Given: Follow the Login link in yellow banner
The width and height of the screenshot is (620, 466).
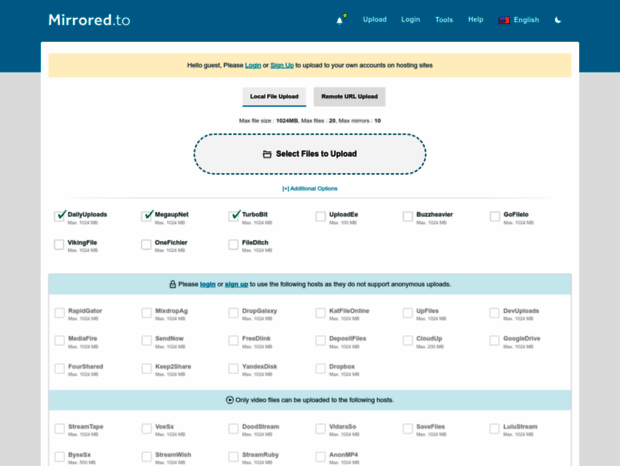Looking at the screenshot, I should [253, 65].
